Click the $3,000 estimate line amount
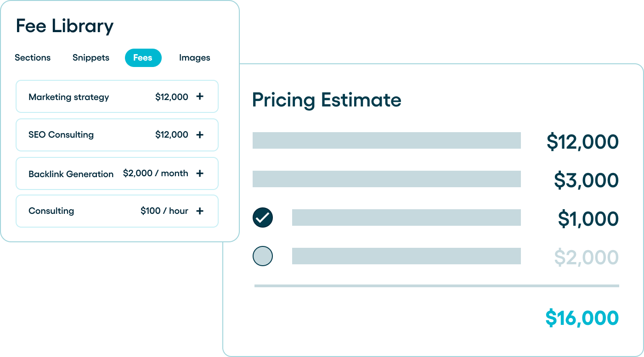This screenshot has height=357, width=644. point(586,180)
